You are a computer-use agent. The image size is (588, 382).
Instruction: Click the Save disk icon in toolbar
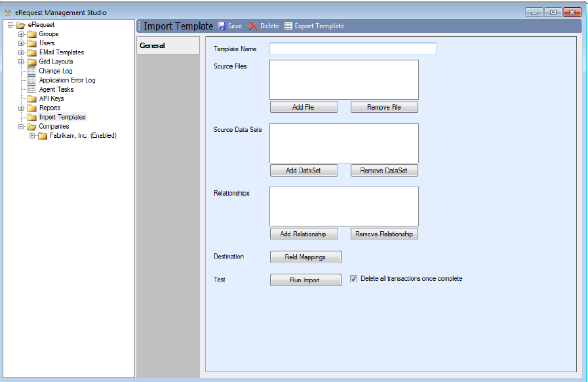point(222,26)
